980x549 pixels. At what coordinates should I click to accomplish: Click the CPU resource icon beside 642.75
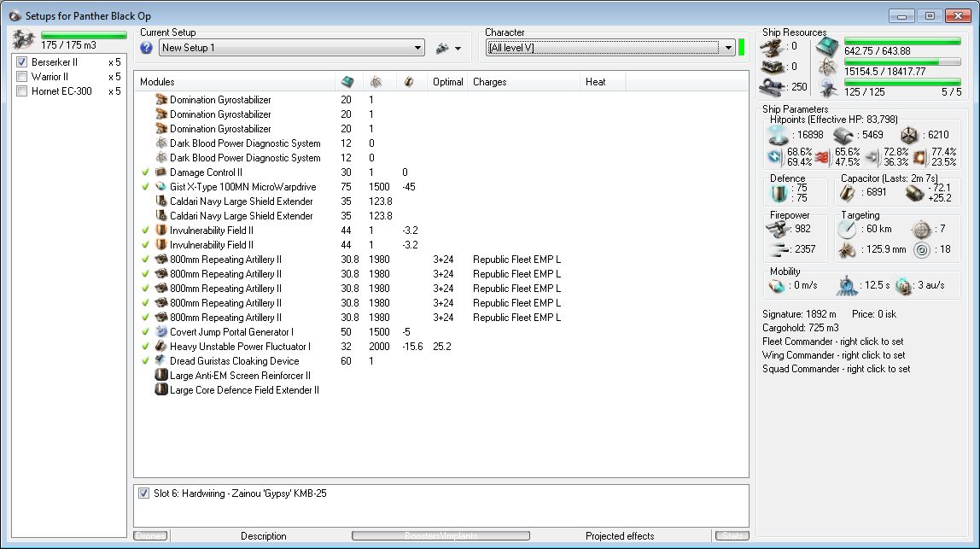click(x=827, y=48)
